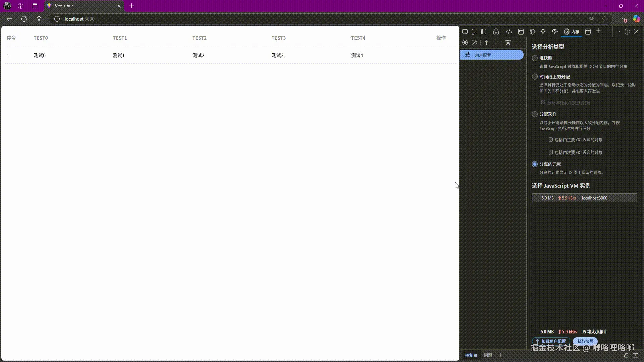Click the inspect element picker icon
Image resolution: width=644 pixels, height=362 pixels.
[x=465, y=32]
